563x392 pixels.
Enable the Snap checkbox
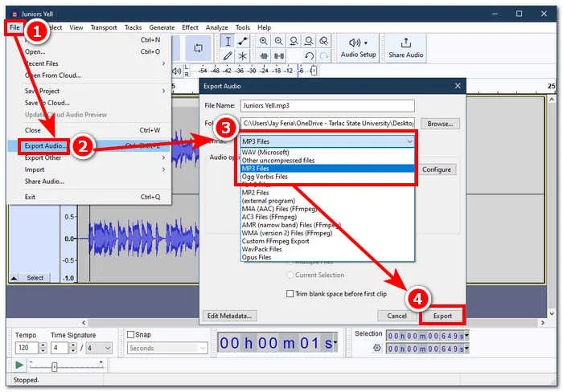(131, 335)
